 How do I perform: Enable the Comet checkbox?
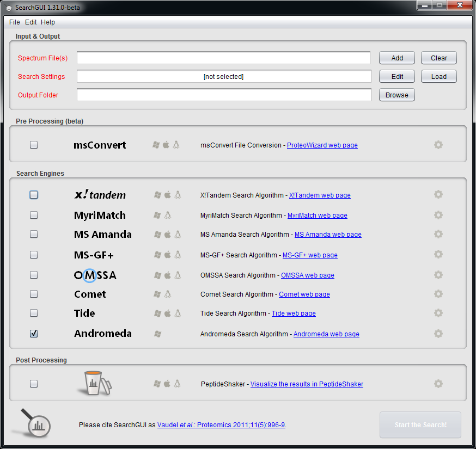tap(34, 294)
